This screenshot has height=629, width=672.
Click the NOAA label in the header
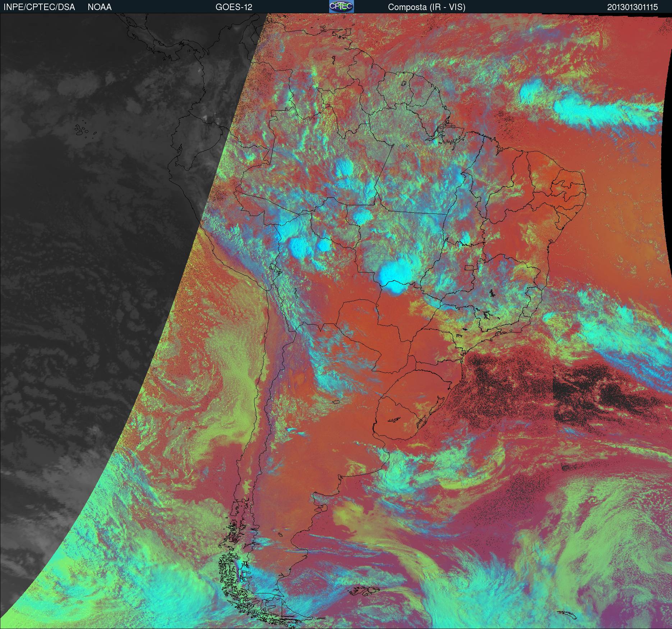click(100, 7)
